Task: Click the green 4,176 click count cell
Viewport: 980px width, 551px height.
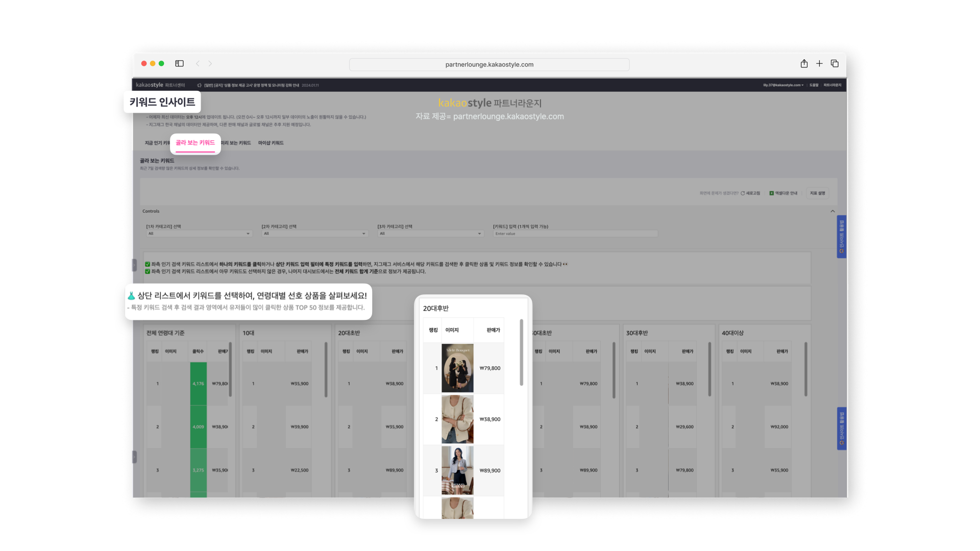Action: 198,384
